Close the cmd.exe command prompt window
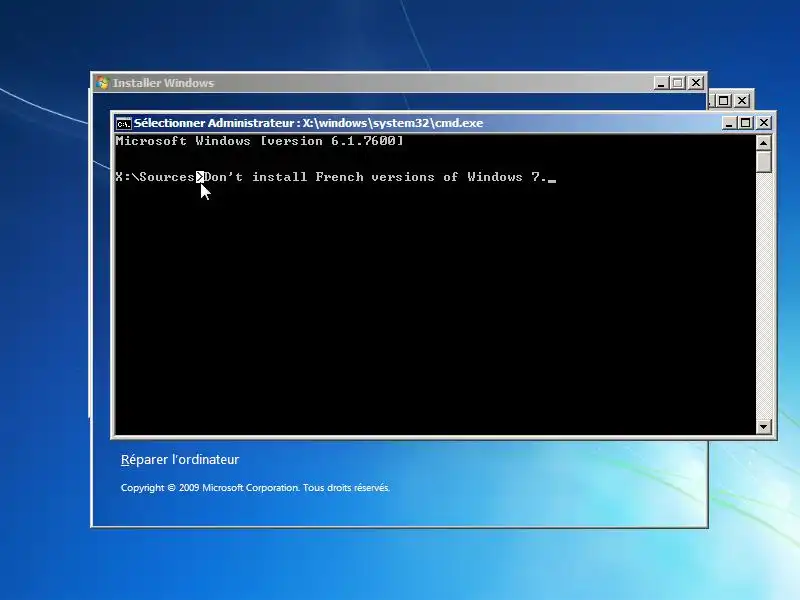 tap(764, 123)
